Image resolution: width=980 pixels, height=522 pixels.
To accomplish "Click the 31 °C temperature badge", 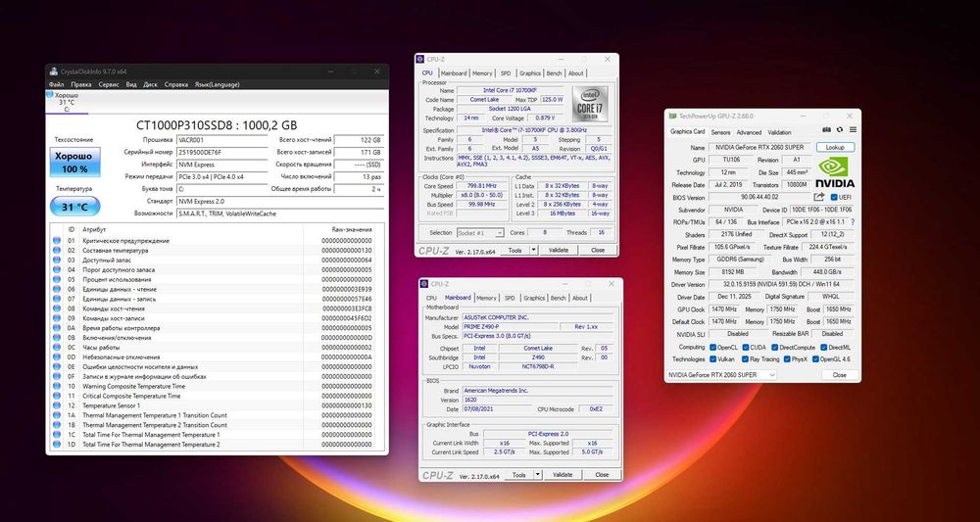I will 75,207.
